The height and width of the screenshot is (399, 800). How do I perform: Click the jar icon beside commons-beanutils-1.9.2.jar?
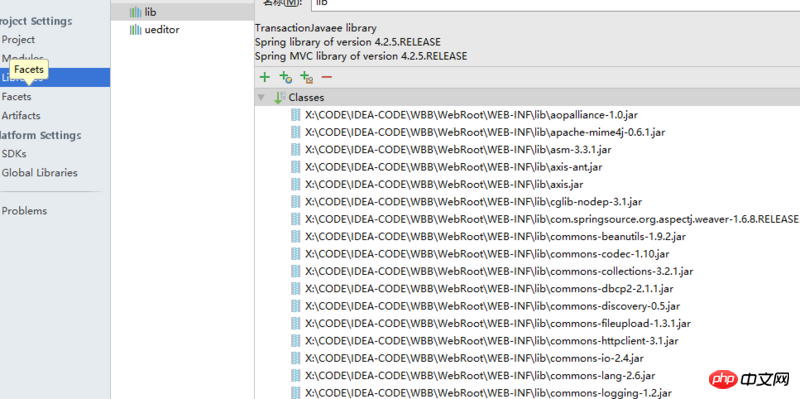(x=295, y=236)
